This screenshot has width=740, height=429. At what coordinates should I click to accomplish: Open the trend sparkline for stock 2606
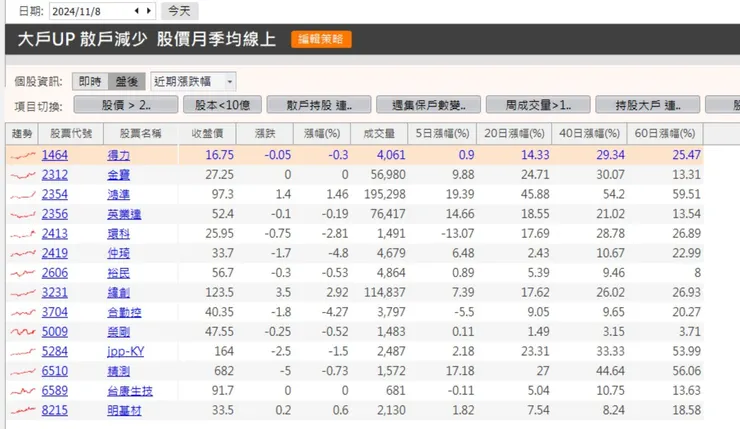tap(23, 273)
